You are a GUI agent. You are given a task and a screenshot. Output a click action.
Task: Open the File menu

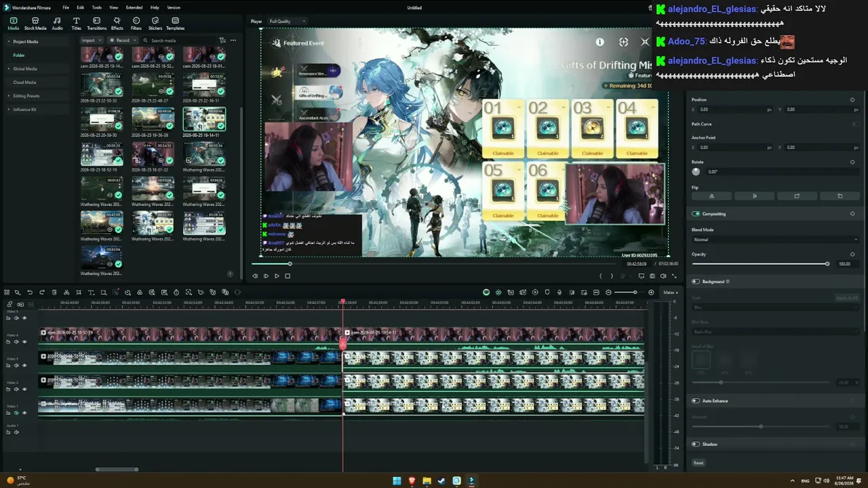pos(66,7)
